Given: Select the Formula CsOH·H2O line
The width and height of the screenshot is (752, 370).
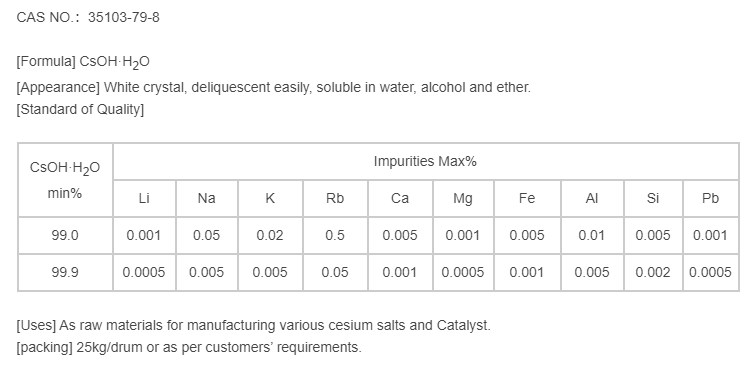Looking at the screenshot, I should [83, 62].
